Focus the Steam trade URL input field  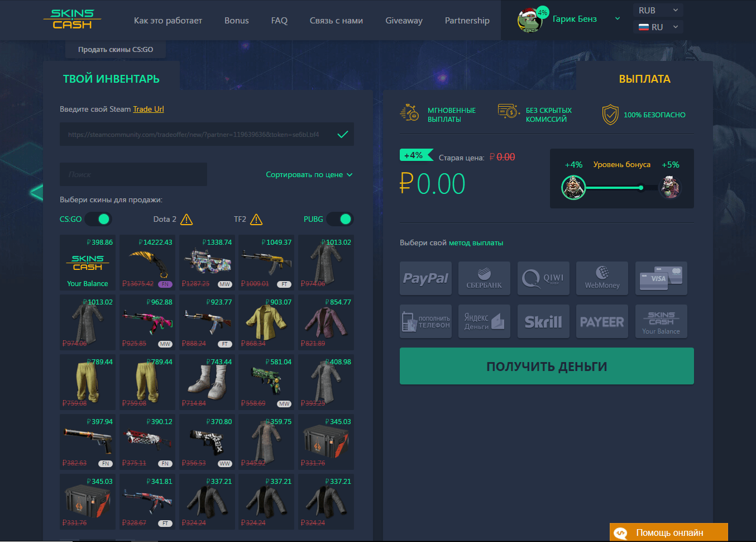pyautogui.click(x=207, y=134)
